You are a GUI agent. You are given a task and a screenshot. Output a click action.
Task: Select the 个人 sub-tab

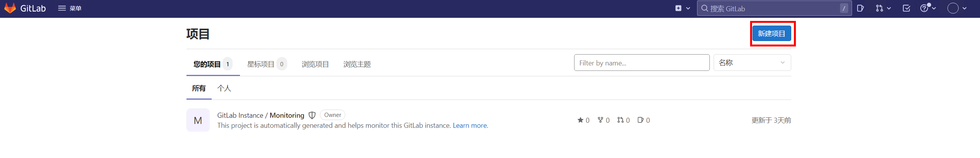point(224,88)
